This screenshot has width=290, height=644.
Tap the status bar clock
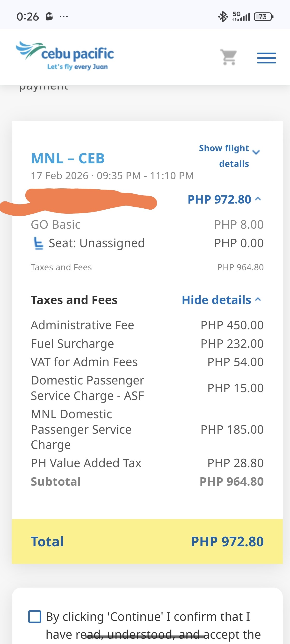pyautogui.click(x=28, y=17)
